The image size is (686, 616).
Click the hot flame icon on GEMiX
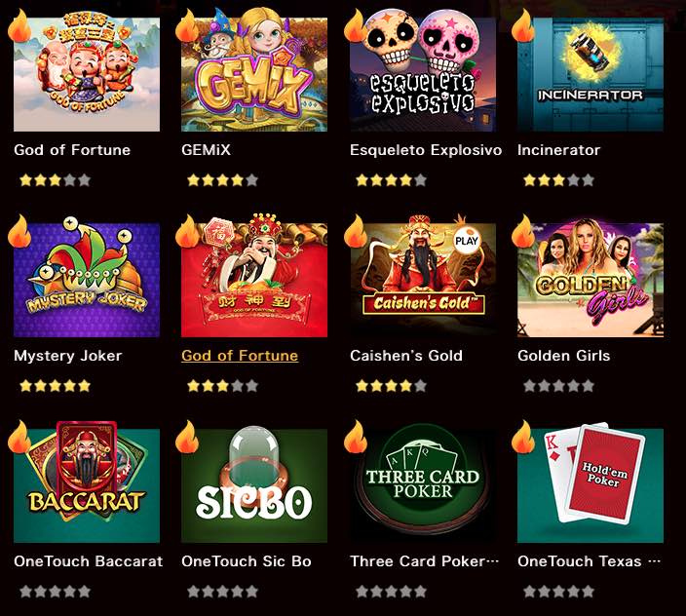(x=187, y=25)
